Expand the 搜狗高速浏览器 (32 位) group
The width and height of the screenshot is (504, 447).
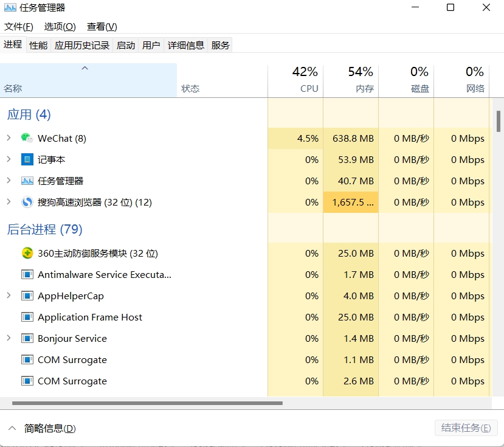tap(9, 202)
